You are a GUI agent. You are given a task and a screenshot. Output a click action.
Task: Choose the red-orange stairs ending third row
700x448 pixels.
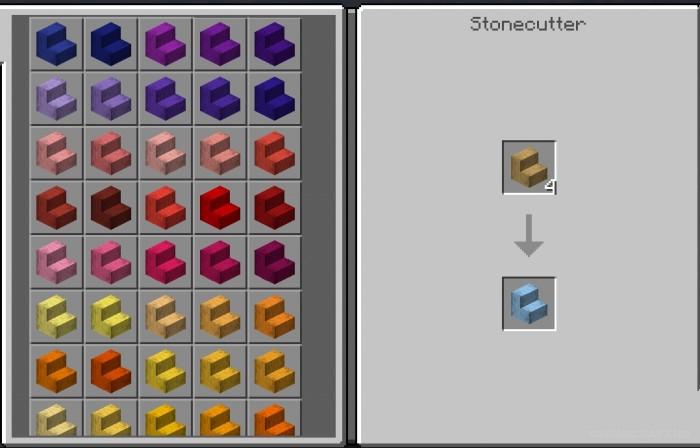coord(274,153)
